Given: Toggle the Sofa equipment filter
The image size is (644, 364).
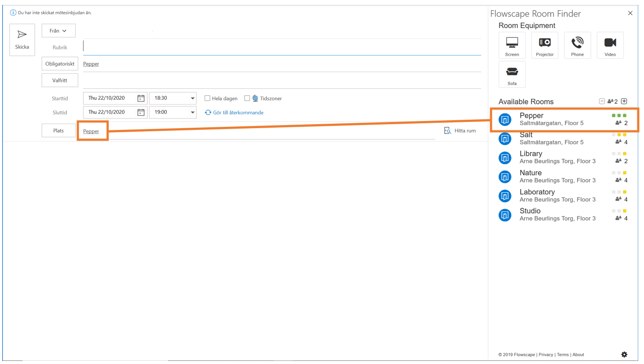Looking at the screenshot, I should (512, 74).
